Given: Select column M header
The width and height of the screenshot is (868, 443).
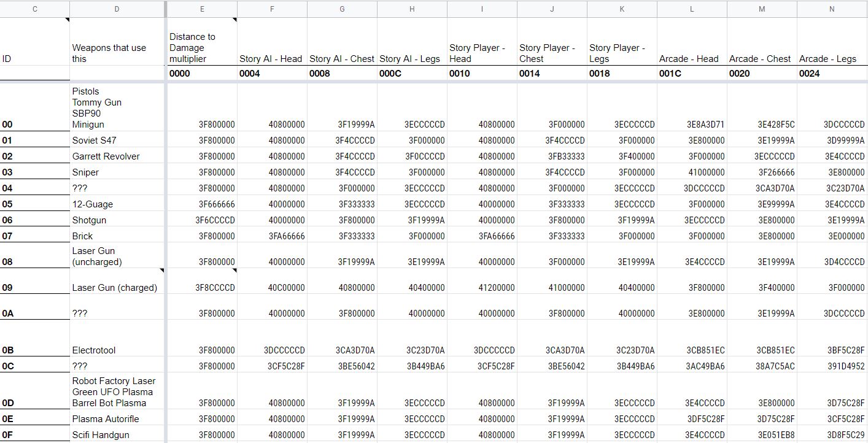Looking at the screenshot, I should coord(762,9).
